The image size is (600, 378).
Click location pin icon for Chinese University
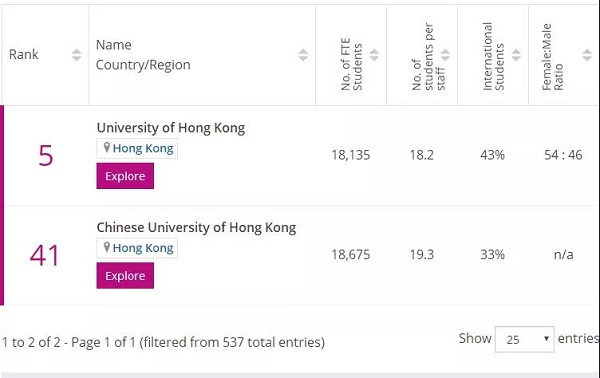[x=107, y=247]
